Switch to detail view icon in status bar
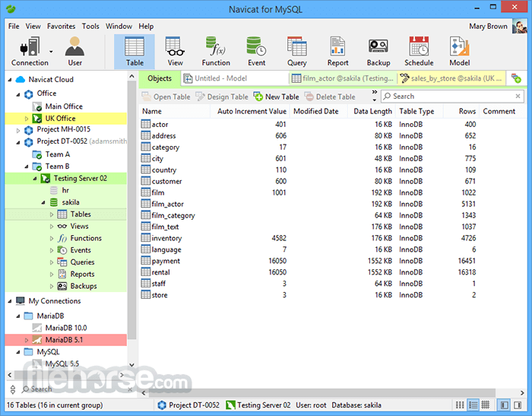Screen dimensions: 532x416 [x=473, y=405]
